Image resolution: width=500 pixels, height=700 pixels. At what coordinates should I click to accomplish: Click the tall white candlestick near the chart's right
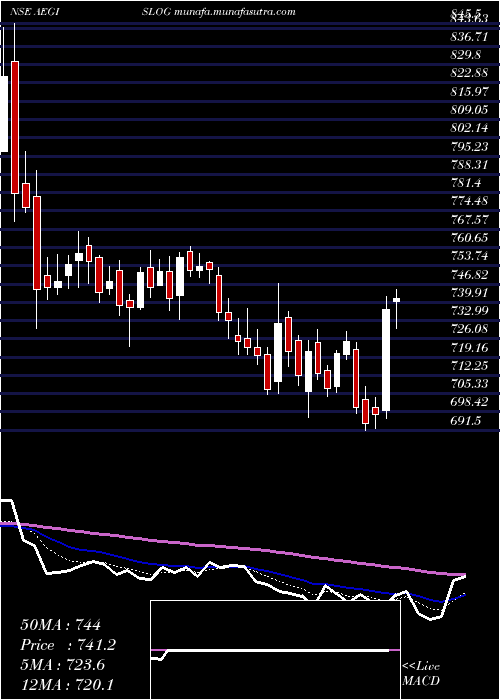[386, 360]
